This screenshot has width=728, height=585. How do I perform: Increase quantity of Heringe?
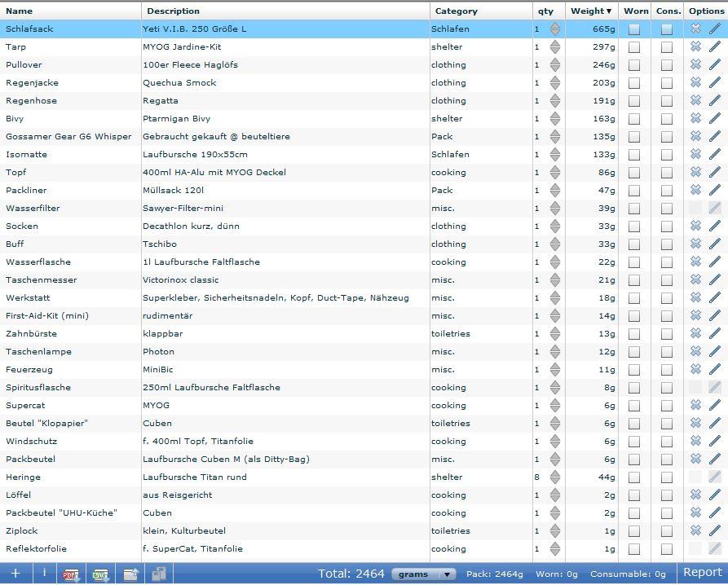[555, 473]
